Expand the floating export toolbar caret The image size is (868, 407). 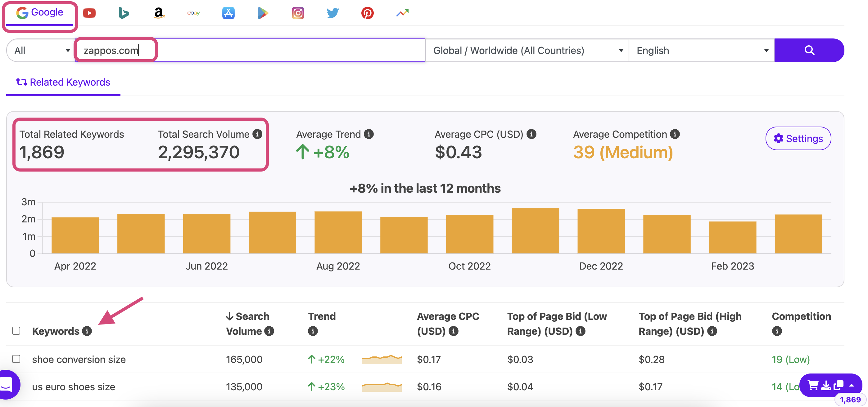click(852, 385)
